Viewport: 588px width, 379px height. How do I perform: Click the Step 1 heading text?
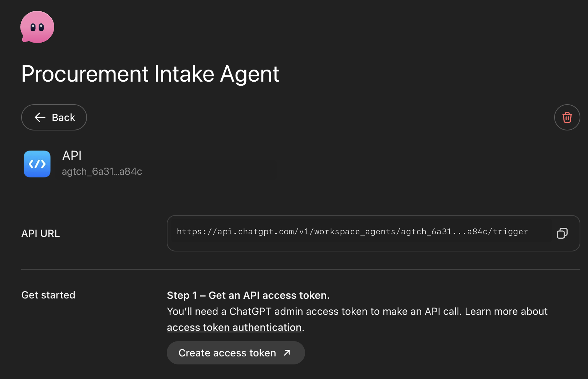[248, 295]
